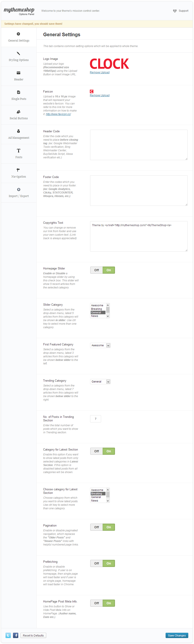Viewport: 194px width, 644px height.
Task: Turn off the Homepage Slider
Action: (x=96, y=270)
